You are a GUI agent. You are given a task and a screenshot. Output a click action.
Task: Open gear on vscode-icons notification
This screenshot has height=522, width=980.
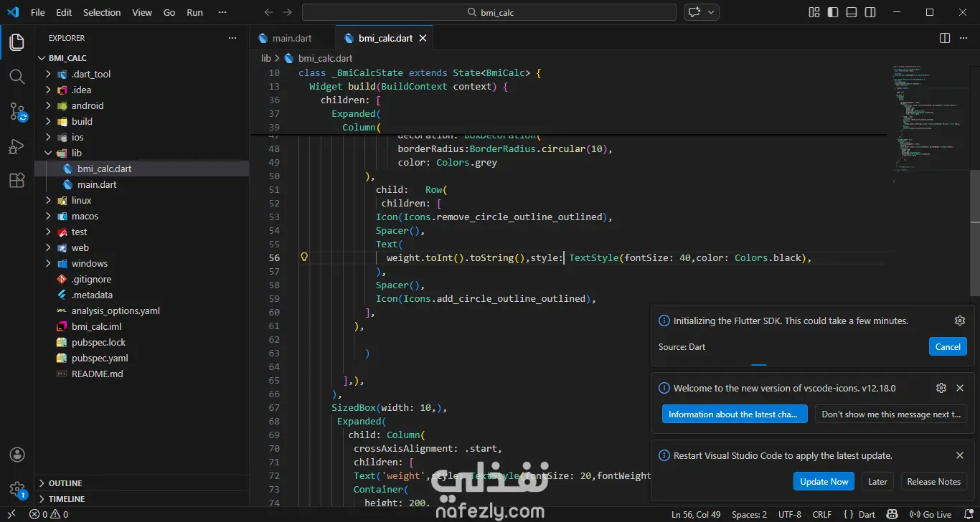point(941,388)
